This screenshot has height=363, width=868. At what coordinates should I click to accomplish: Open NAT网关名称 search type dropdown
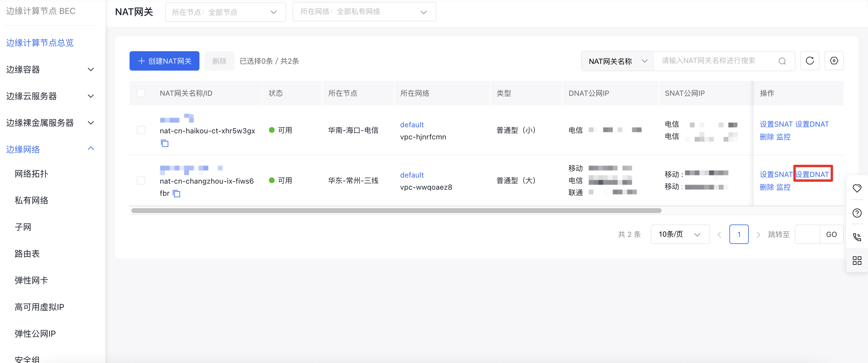(x=618, y=61)
